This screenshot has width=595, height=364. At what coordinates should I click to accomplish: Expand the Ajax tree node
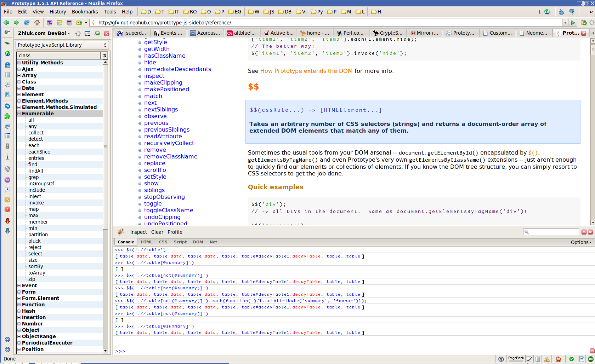[19, 69]
